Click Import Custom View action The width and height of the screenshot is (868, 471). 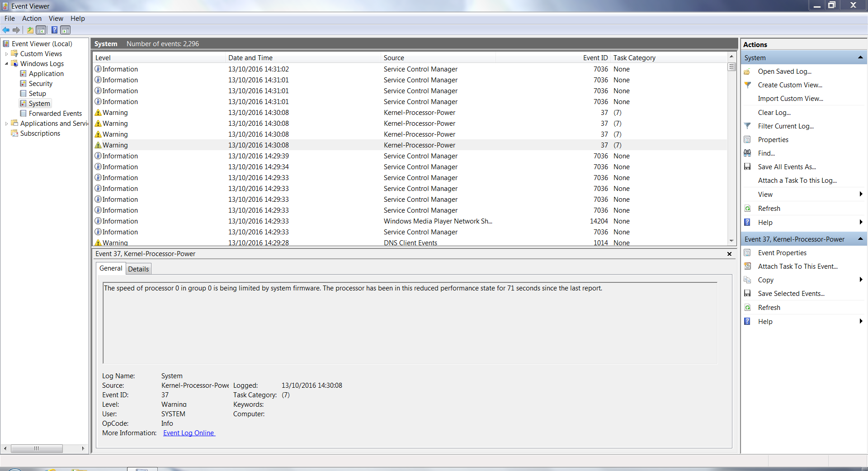pyautogui.click(x=790, y=99)
